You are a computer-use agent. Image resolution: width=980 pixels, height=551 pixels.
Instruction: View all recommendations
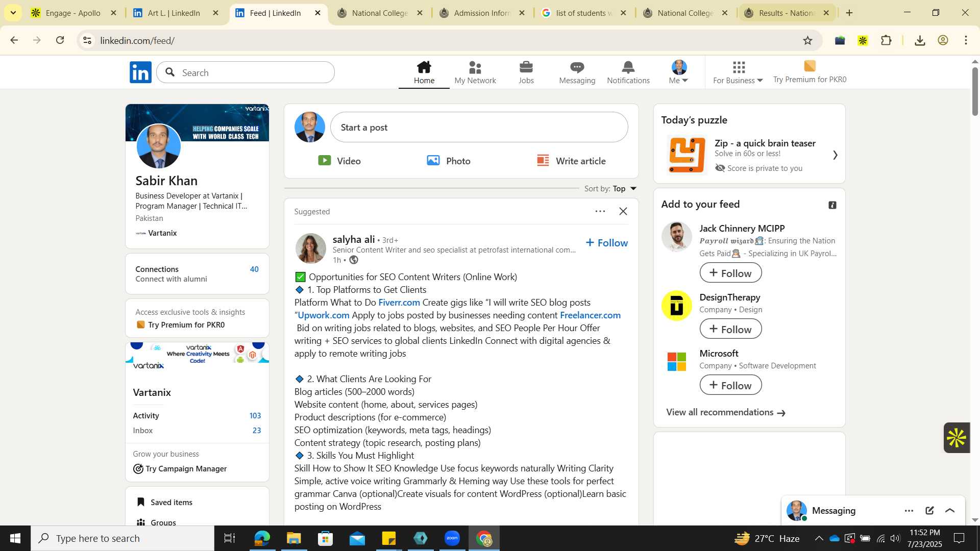725,412
